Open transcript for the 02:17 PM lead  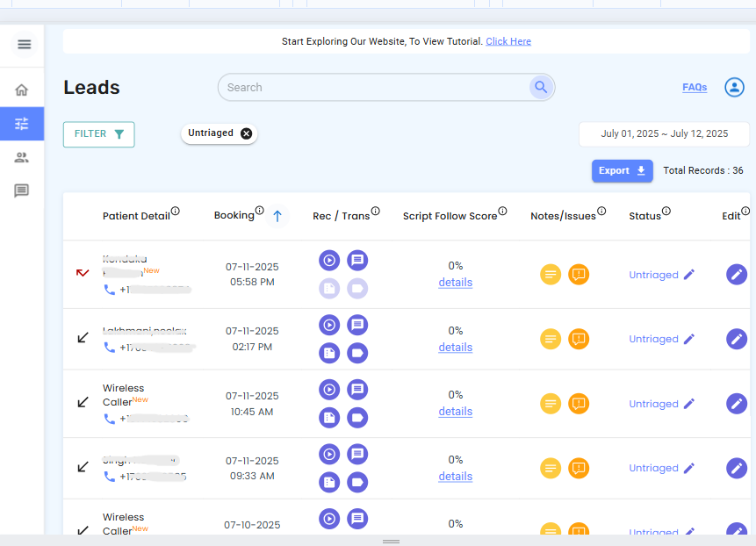357,325
